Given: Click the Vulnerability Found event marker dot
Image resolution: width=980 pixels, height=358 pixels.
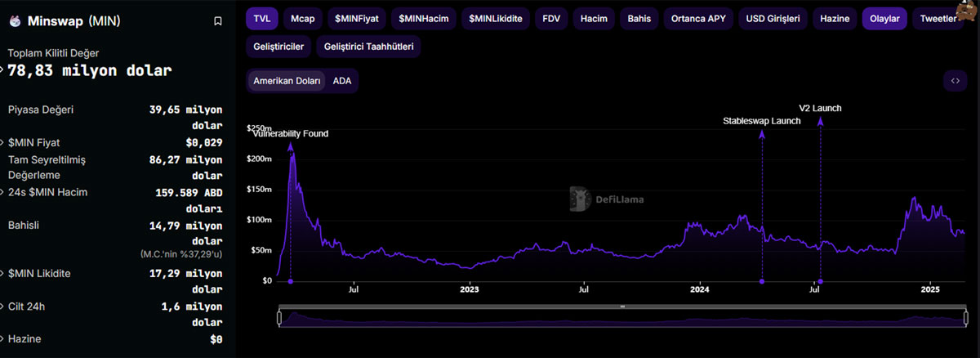Looking at the screenshot, I should [x=290, y=282].
